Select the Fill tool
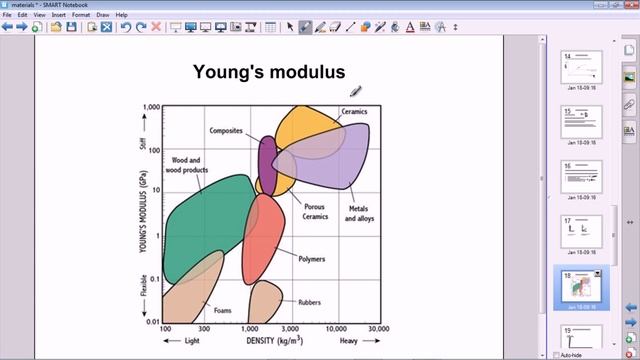 pos(395,27)
